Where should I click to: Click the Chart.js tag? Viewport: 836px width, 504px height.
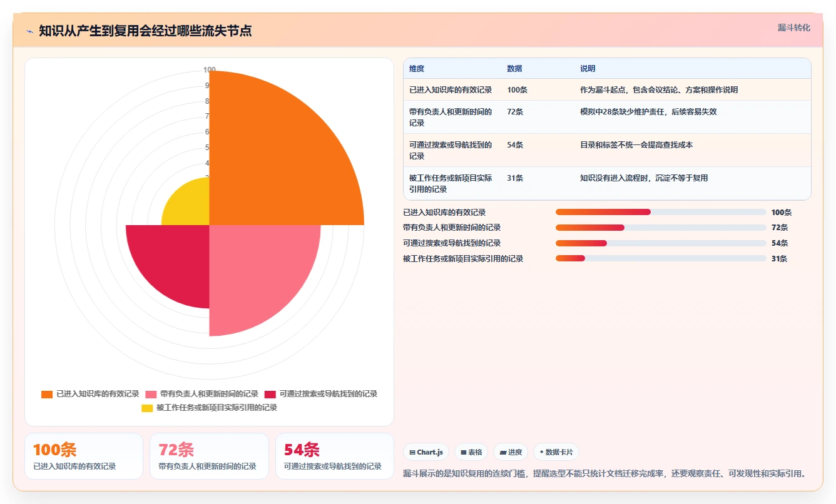426,452
